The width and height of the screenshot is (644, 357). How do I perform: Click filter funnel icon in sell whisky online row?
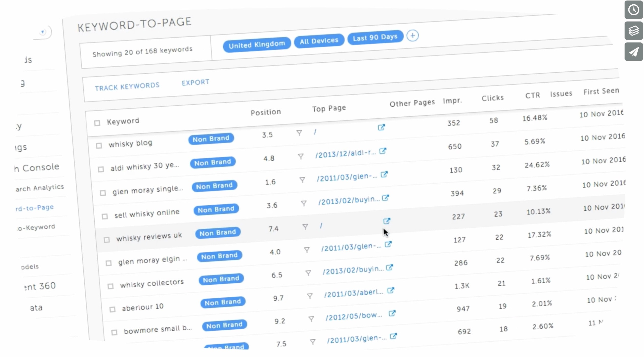pyautogui.click(x=304, y=203)
